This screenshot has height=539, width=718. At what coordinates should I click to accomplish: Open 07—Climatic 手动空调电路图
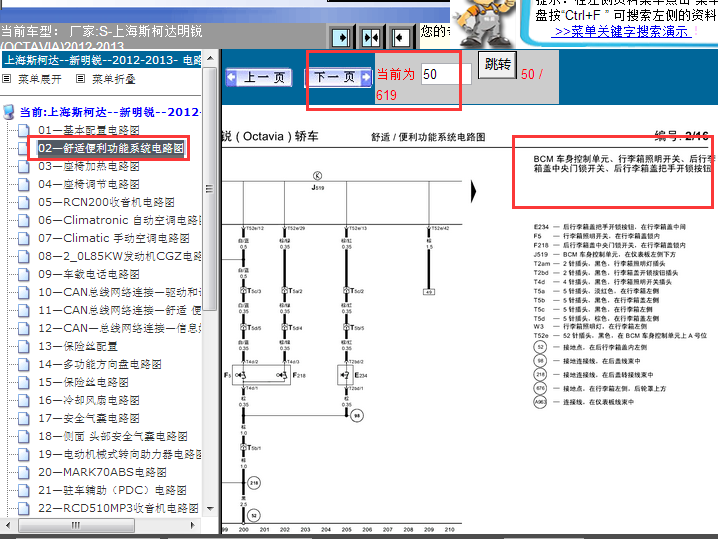114,238
